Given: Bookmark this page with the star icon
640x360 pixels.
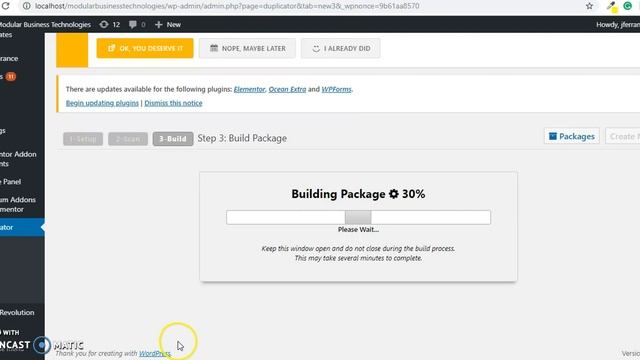Looking at the screenshot, I should (589, 6).
